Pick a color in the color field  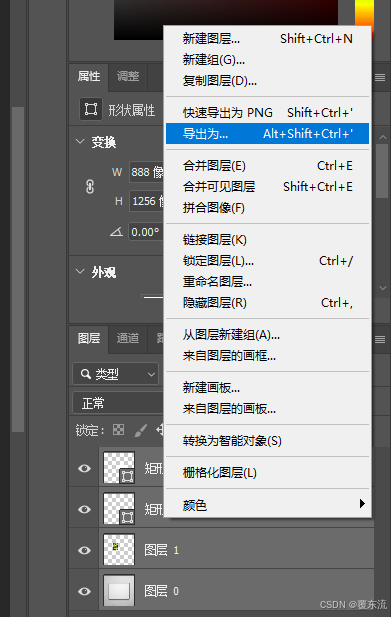[x=226, y=20]
